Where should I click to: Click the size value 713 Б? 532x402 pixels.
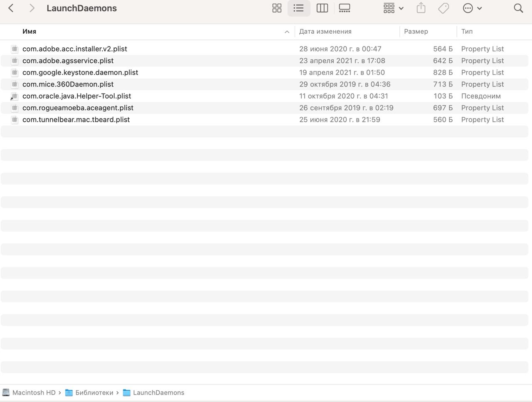click(x=443, y=84)
